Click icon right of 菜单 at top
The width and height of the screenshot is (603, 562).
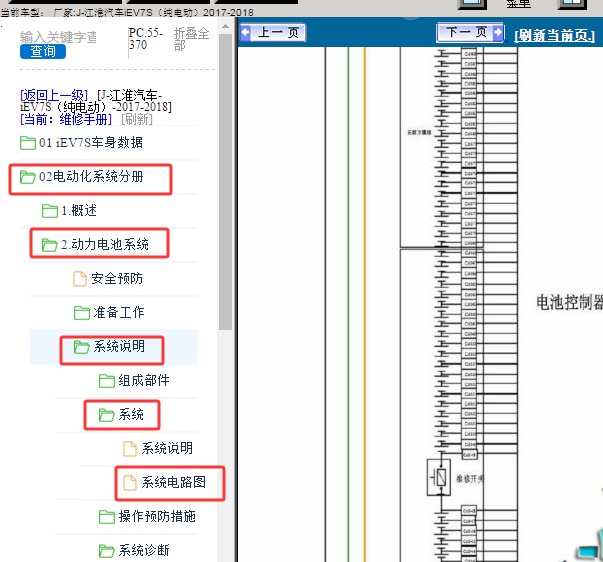coord(572,3)
